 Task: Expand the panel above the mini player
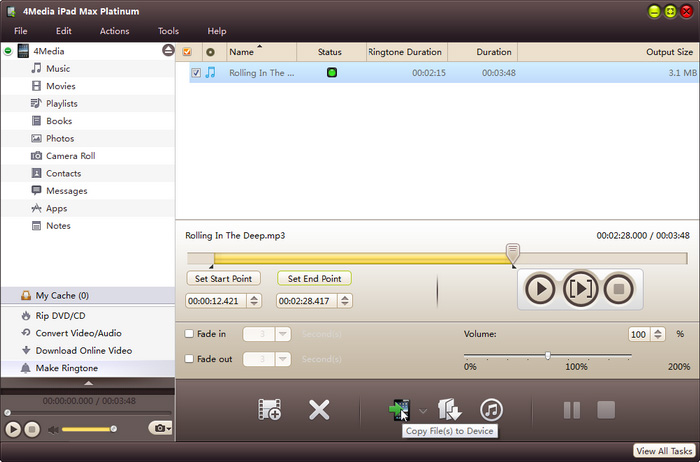click(x=87, y=383)
